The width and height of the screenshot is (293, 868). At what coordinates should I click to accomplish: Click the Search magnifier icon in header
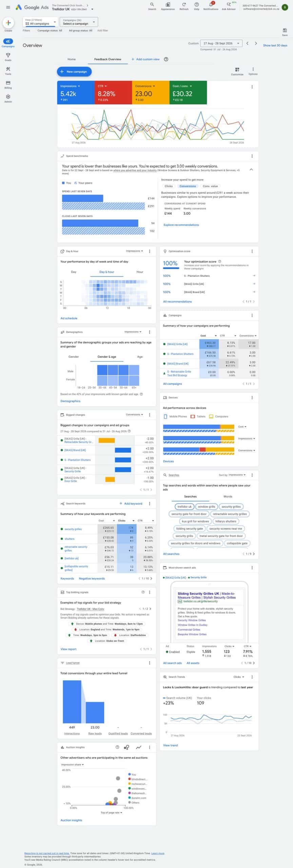click(152, 5)
